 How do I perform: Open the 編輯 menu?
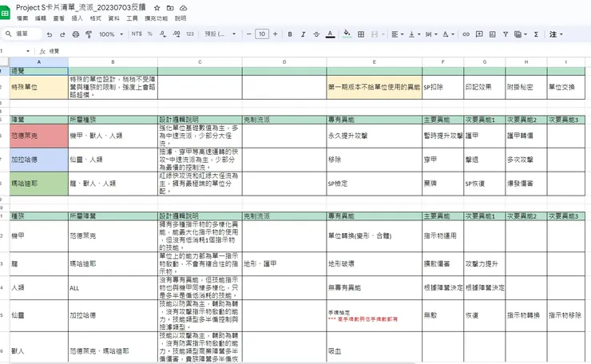[x=40, y=18]
